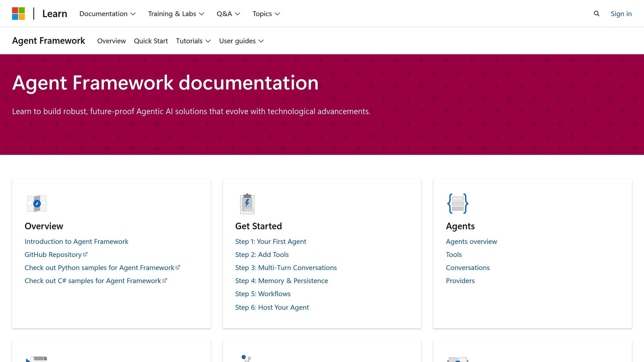
Task: Expand the User guides menu
Action: (x=241, y=41)
